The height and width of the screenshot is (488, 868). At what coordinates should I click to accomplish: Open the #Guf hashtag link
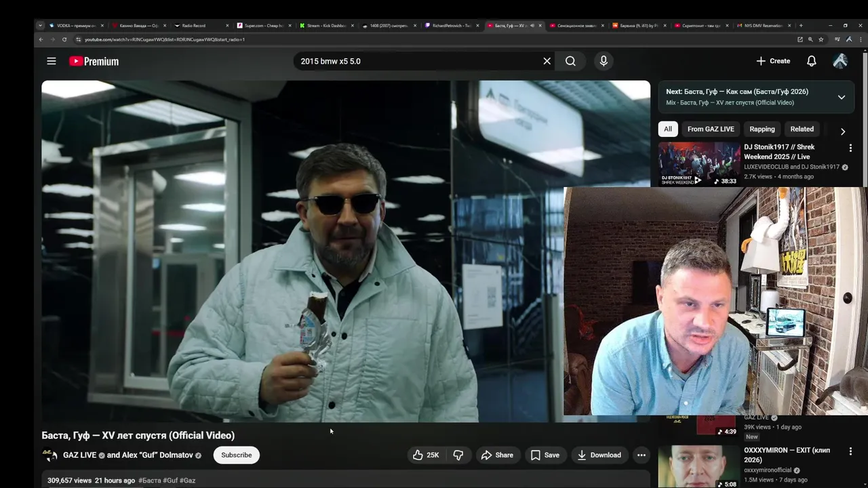pos(170,481)
